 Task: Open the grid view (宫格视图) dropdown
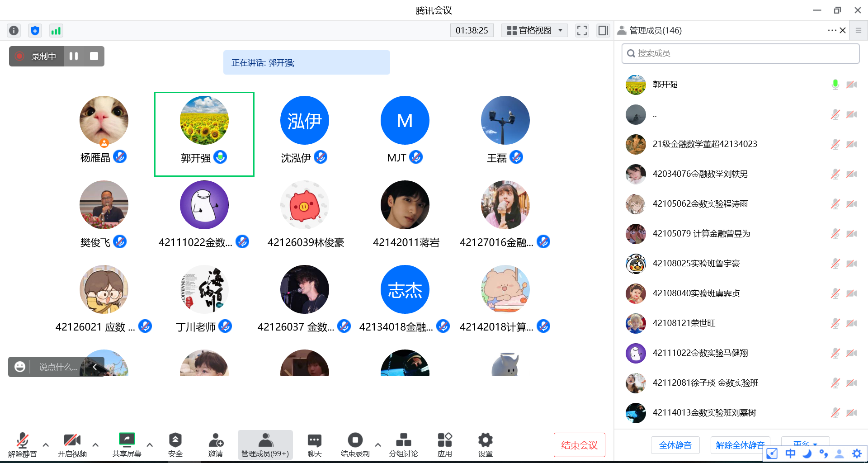(534, 31)
